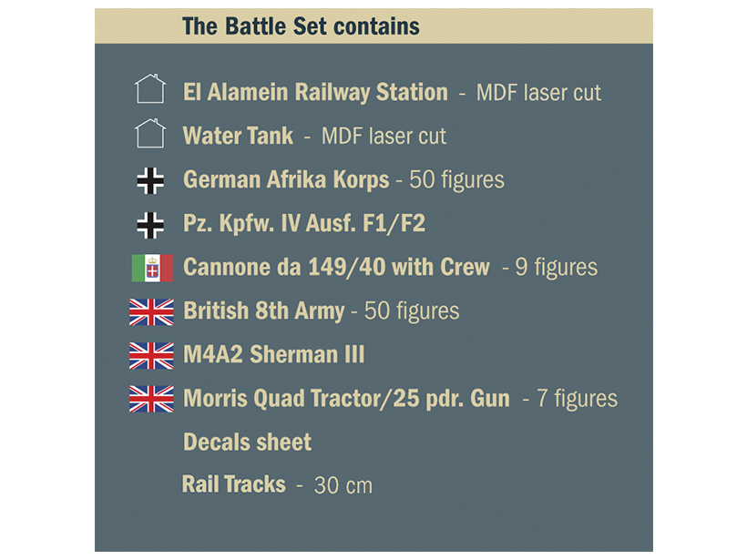Viewport: 747px width, 560px height.
Task: Click the Union Jack beside M4A2 Sherman III
Action: pyautogui.click(x=151, y=355)
